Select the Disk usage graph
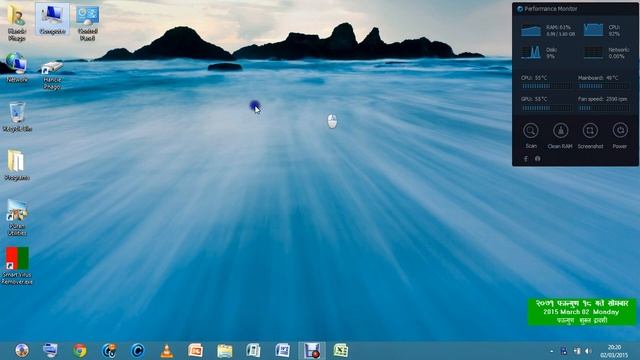The width and height of the screenshot is (640, 360). (x=531, y=53)
